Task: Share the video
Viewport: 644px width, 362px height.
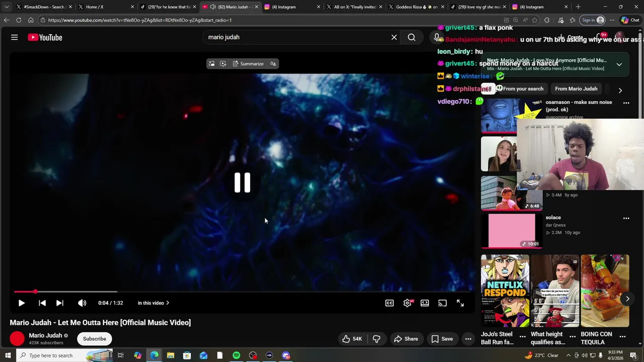Action: pyautogui.click(x=406, y=339)
